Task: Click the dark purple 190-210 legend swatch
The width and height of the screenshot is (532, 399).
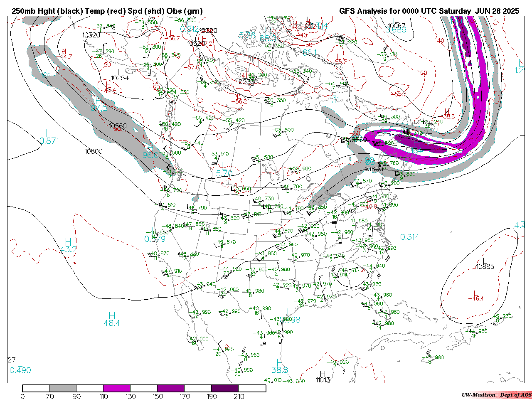Action: click(x=225, y=388)
